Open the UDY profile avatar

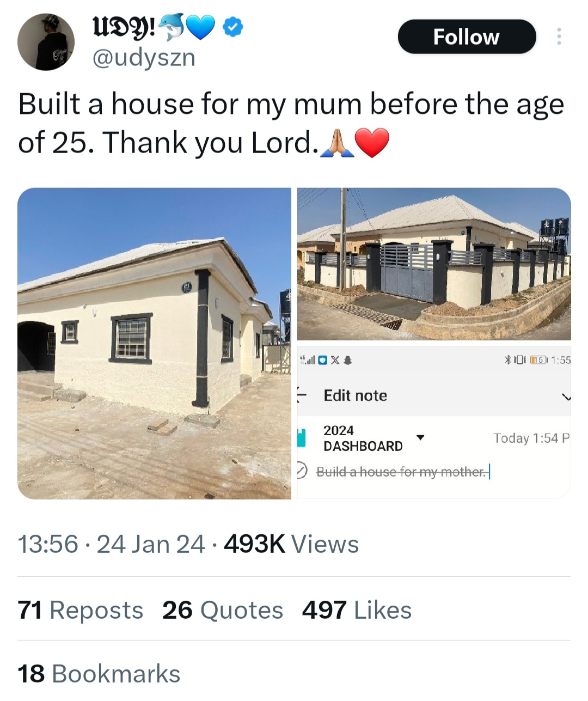(x=46, y=42)
